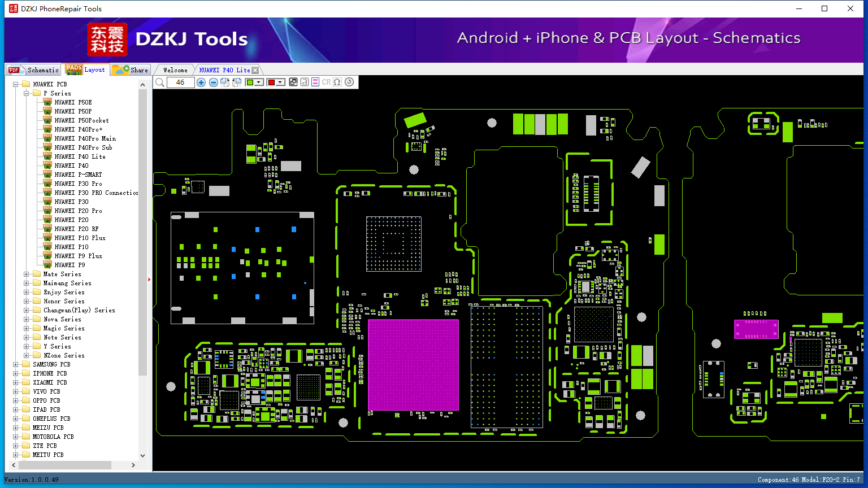
Task: Select the Changwan(Play) Series folder
Action: click(79, 310)
